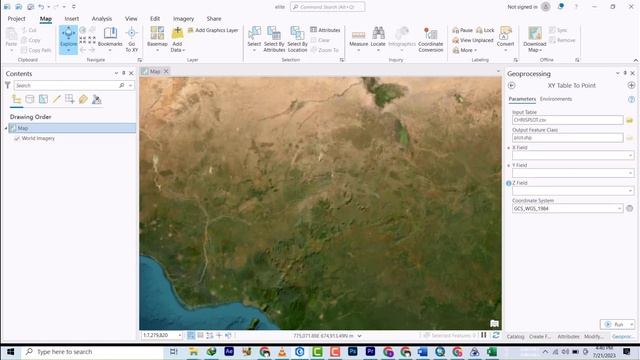Expand More labeling options

click(464, 50)
